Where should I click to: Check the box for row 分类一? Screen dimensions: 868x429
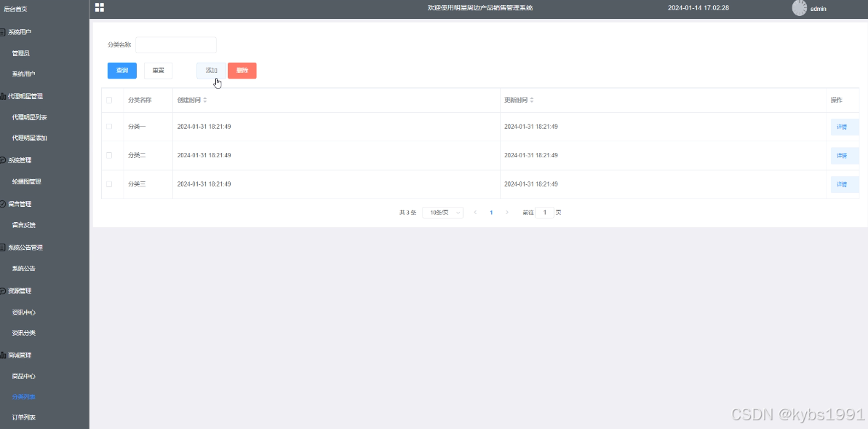click(109, 127)
